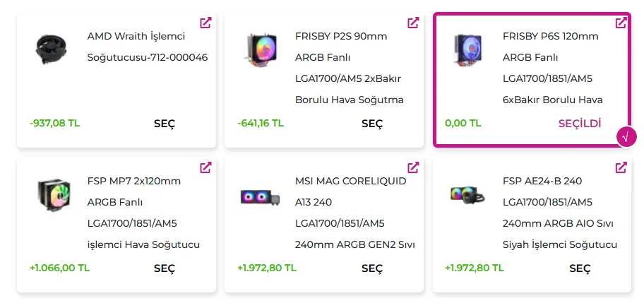Click MSI MAG CORELIQUID radiator image

[258, 196]
